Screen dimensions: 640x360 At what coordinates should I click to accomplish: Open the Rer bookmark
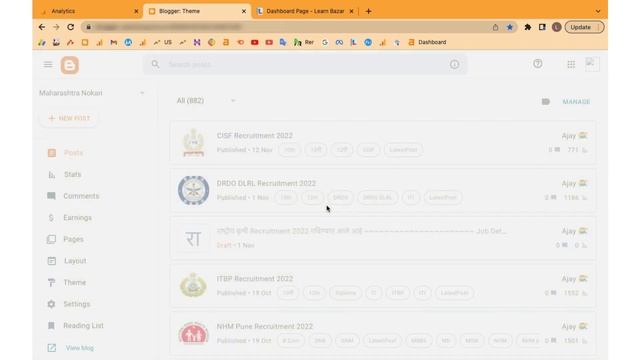[304, 42]
